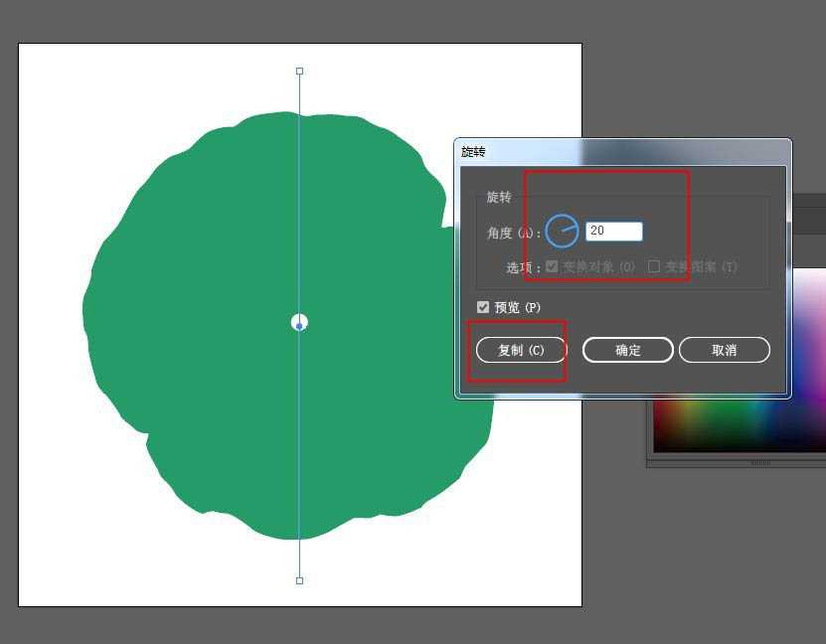
Task: Click the angle input field showing 20
Action: 613,231
